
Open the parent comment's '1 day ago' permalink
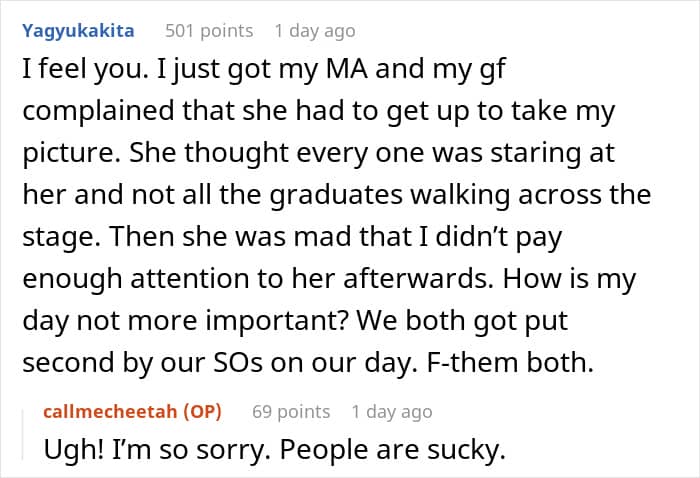(315, 31)
